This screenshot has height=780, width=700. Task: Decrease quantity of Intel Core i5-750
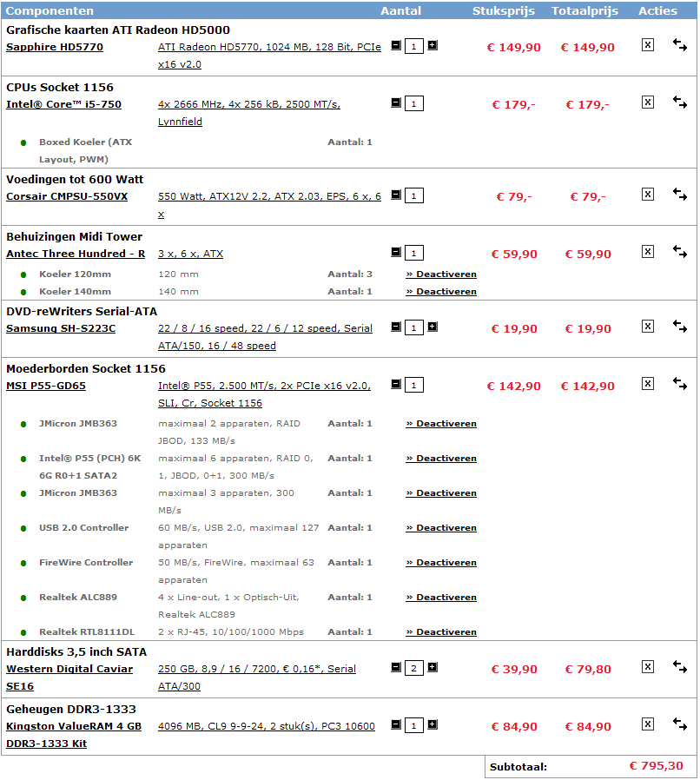(x=396, y=103)
